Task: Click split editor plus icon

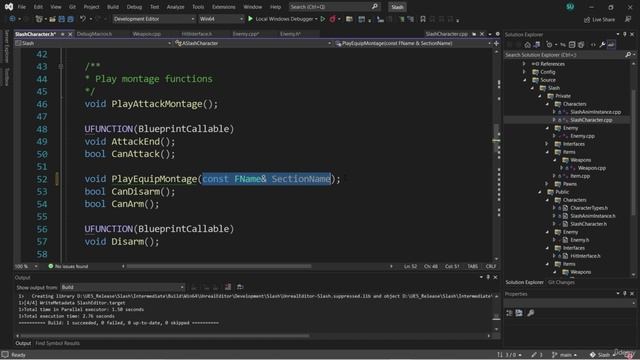Action: click(496, 43)
